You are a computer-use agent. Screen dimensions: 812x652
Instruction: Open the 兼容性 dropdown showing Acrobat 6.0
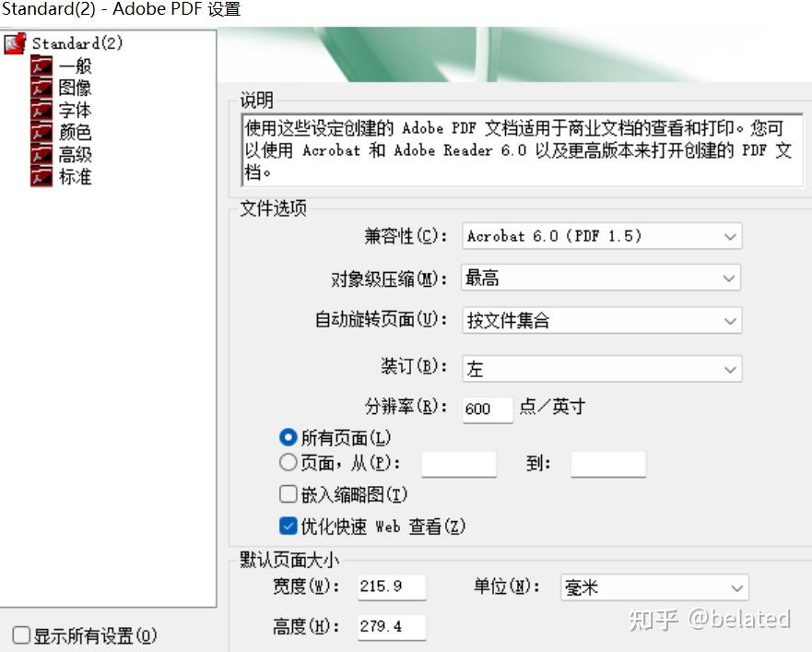(x=600, y=236)
